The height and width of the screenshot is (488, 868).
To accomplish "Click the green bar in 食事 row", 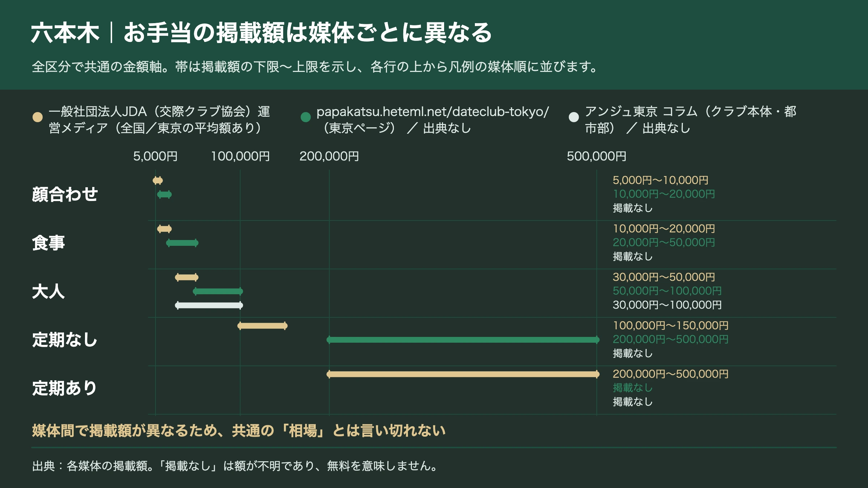I will pyautogui.click(x=182, y=243).
